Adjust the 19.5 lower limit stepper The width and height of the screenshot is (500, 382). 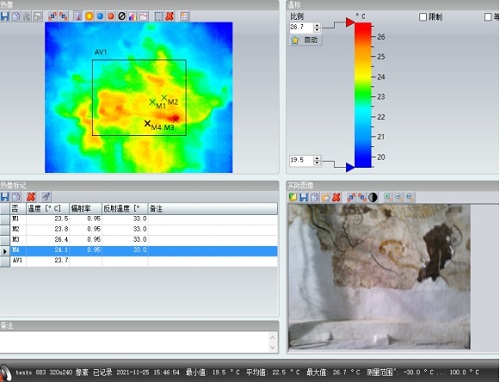click(317, 160)
